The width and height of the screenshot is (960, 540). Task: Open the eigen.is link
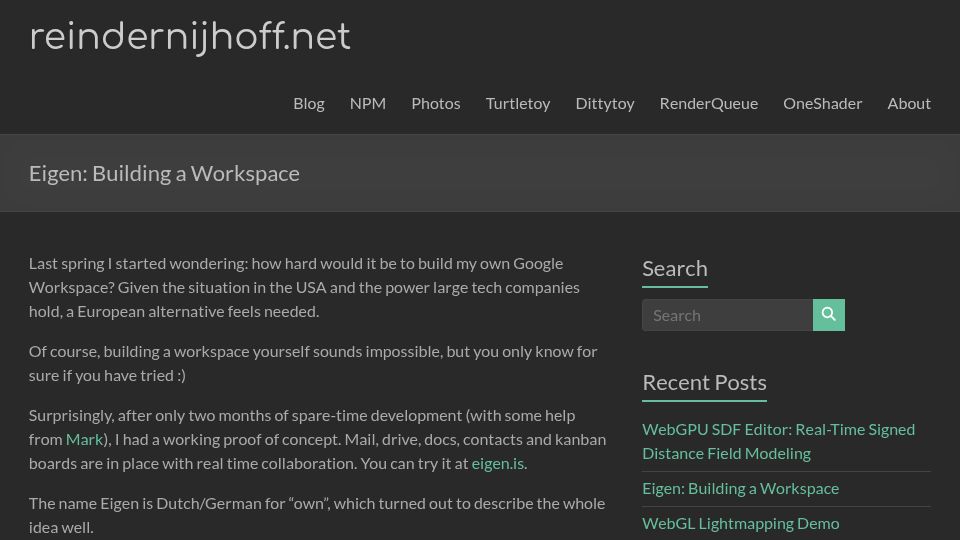[498, 463]
